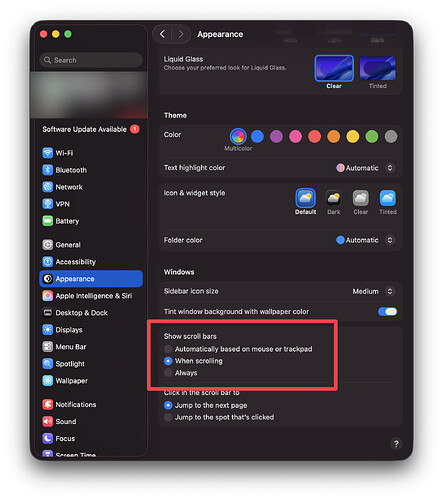Open the Notifications icon in sidebar
The image size is (443, 500).
47,404
